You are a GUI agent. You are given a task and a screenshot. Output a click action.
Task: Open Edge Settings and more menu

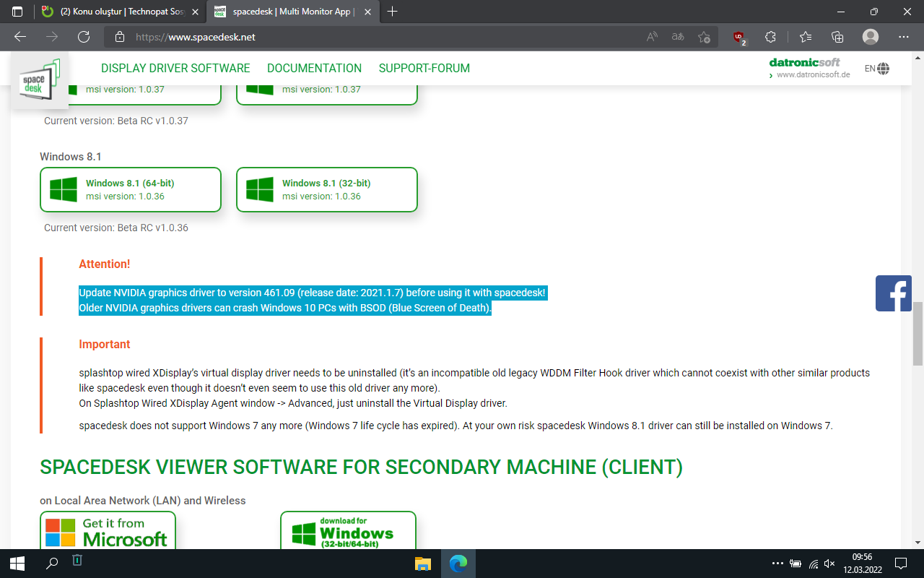click(x=904, y=37)
